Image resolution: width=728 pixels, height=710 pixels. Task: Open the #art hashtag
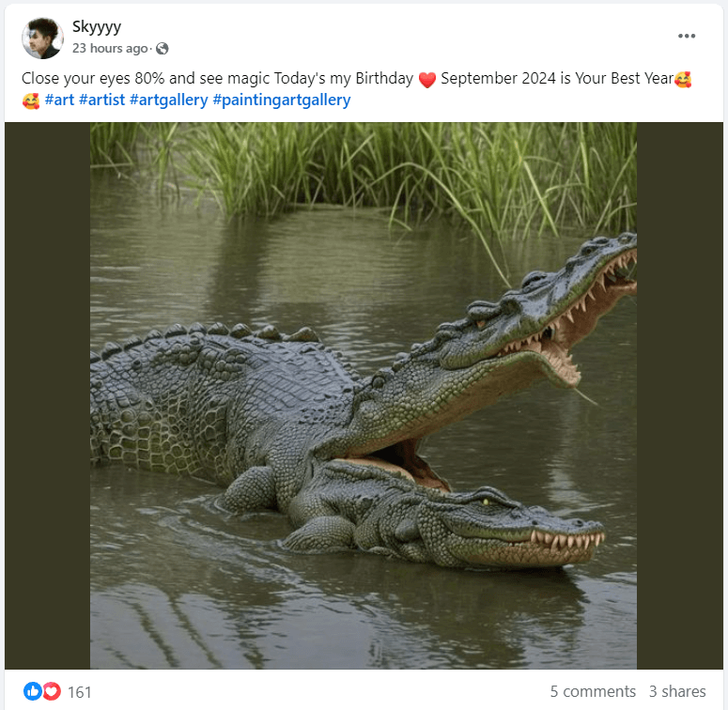pyautogui.click(x=60, y=100)
